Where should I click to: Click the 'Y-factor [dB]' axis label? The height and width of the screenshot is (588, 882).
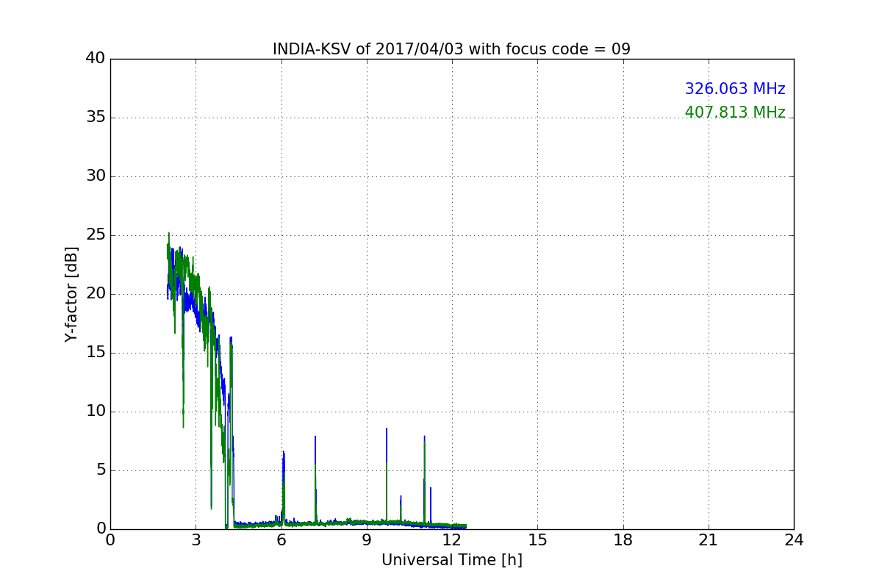(x=71, y=294)
